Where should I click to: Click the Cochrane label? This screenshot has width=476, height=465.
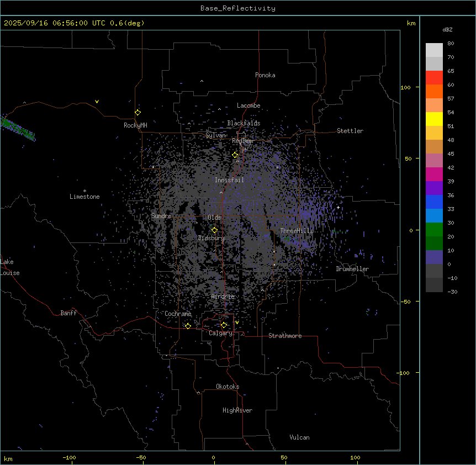tap(178, 314)
